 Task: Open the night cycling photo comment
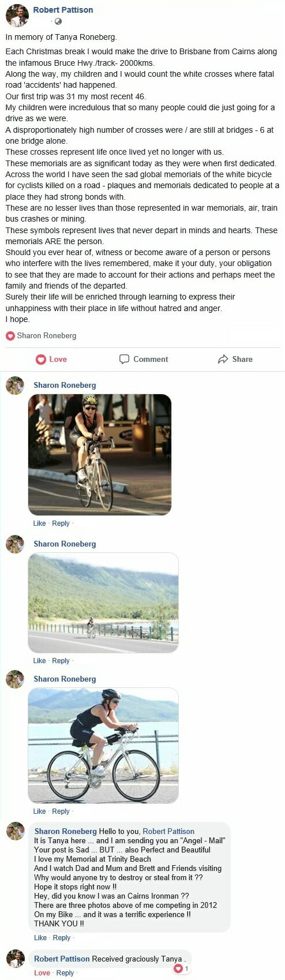100,455
